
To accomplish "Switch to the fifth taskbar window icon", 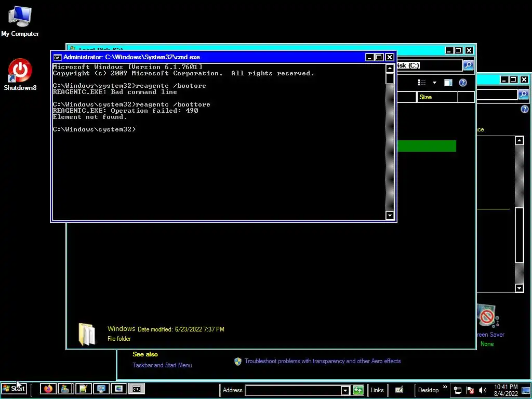I will (x=119, y=389).
